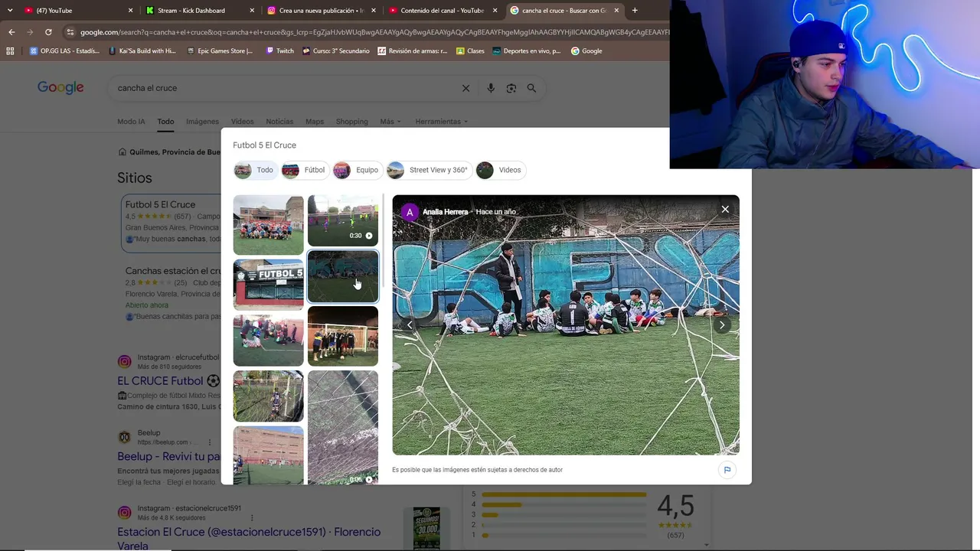Select the Todo photo filter chip

[x=254, y=170]
